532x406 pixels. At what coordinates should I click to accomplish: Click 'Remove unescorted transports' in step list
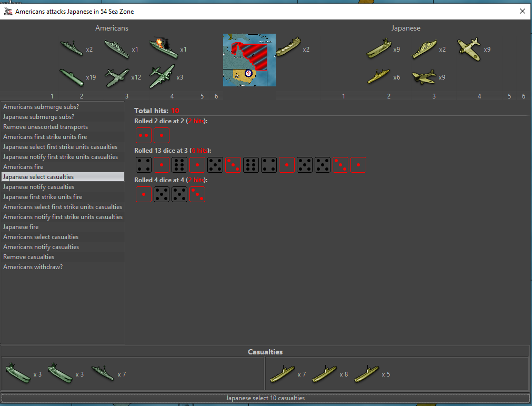point(45,127)
